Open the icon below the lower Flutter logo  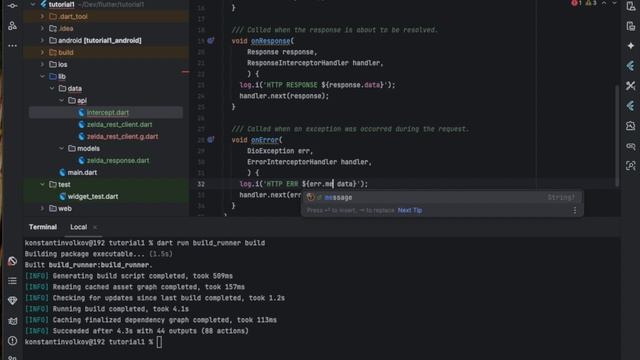pos(631,126)
